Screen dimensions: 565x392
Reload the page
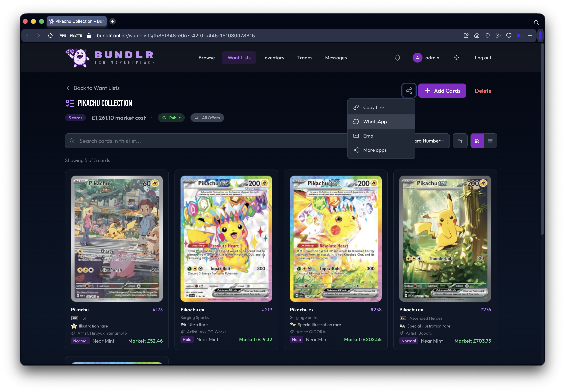pos(51,36)
